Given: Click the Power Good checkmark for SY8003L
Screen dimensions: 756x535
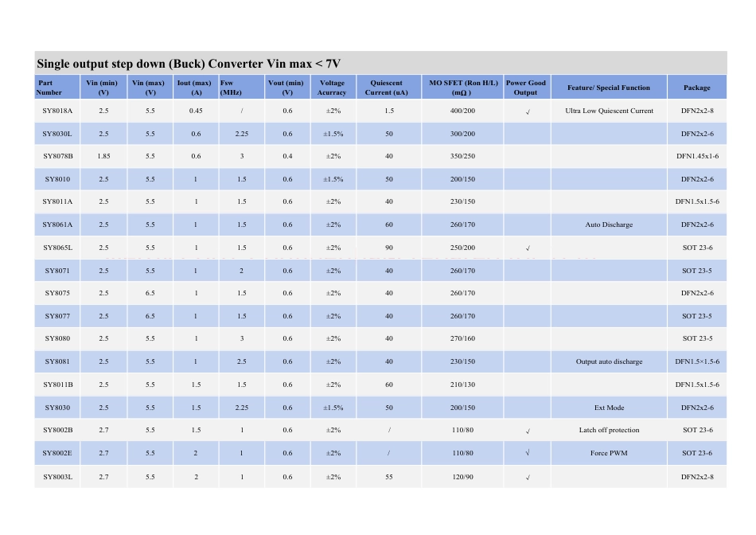Looking at the screenshot, I should (528, 477).
